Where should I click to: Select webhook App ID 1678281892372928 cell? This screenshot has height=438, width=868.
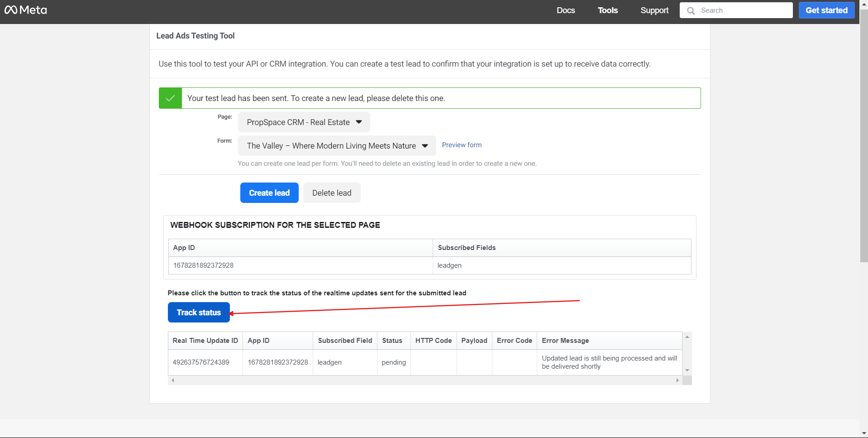coord(300,265)
